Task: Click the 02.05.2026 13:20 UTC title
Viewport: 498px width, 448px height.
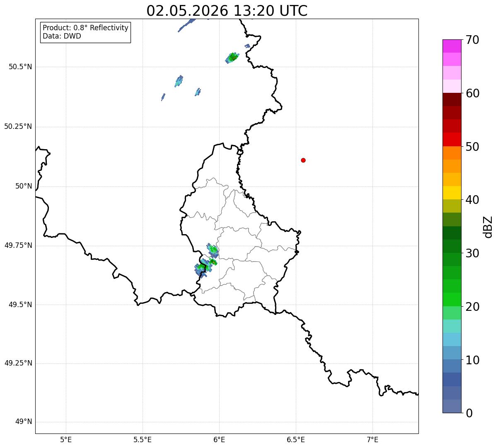Action: (227, 10)
